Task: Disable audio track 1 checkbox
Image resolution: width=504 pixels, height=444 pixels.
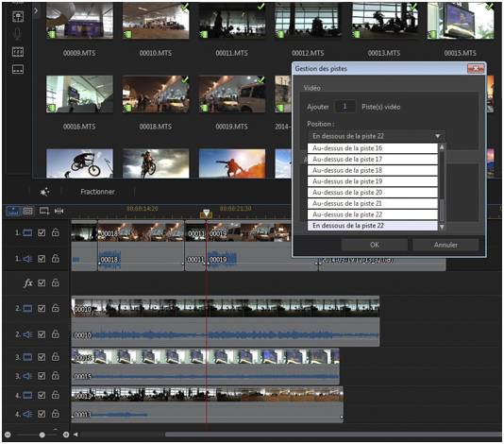Action: [42, 259]
